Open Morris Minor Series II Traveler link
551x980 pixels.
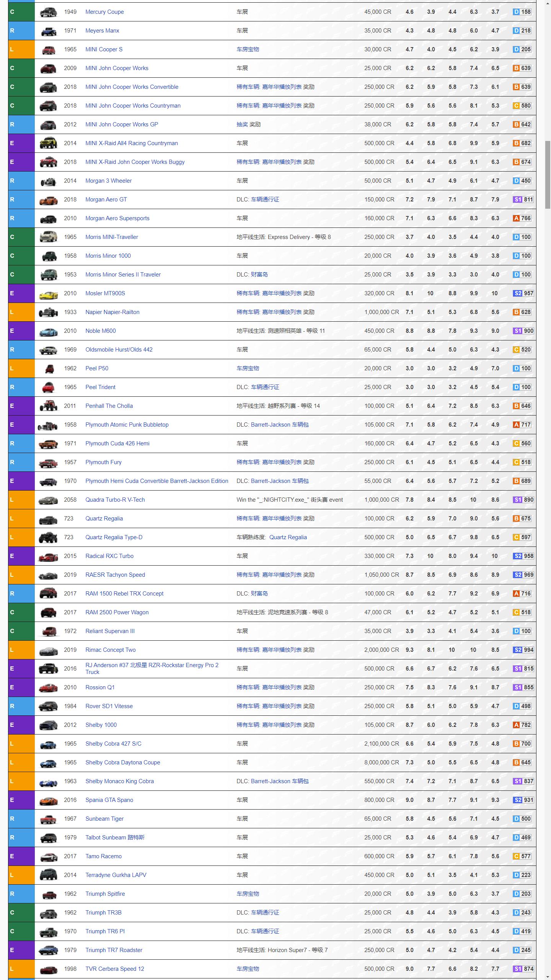[123, 275]
